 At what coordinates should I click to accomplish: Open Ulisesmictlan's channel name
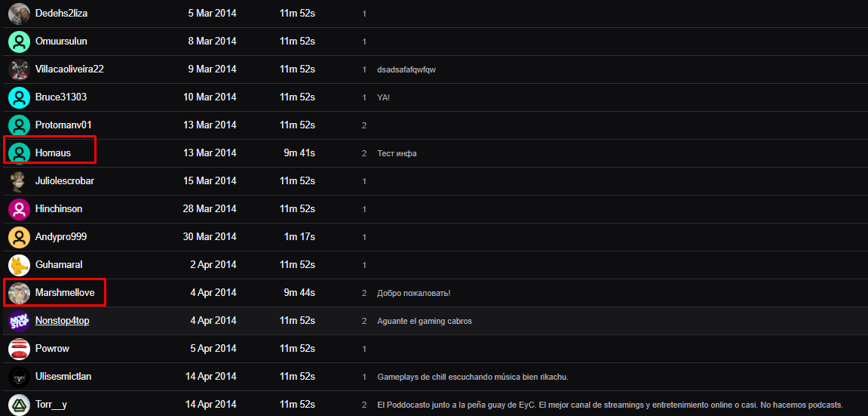pyautogui.click(x=63, y=376)
